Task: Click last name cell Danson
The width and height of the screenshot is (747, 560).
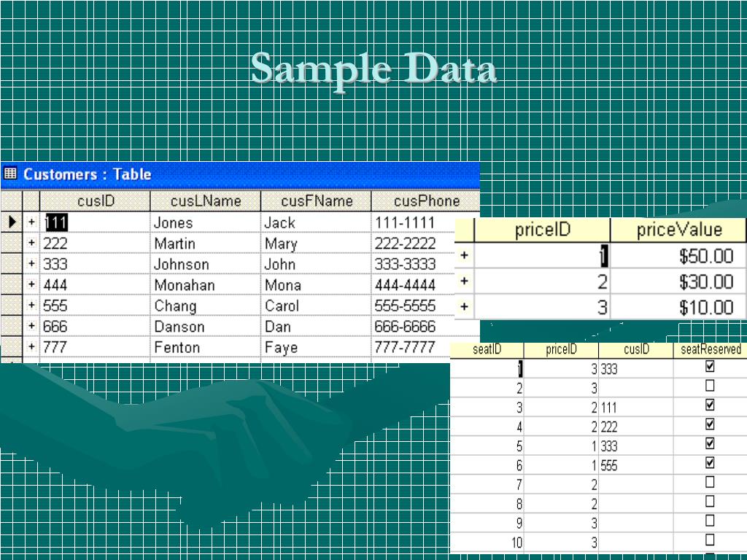Action: click(x=206, y=326)
